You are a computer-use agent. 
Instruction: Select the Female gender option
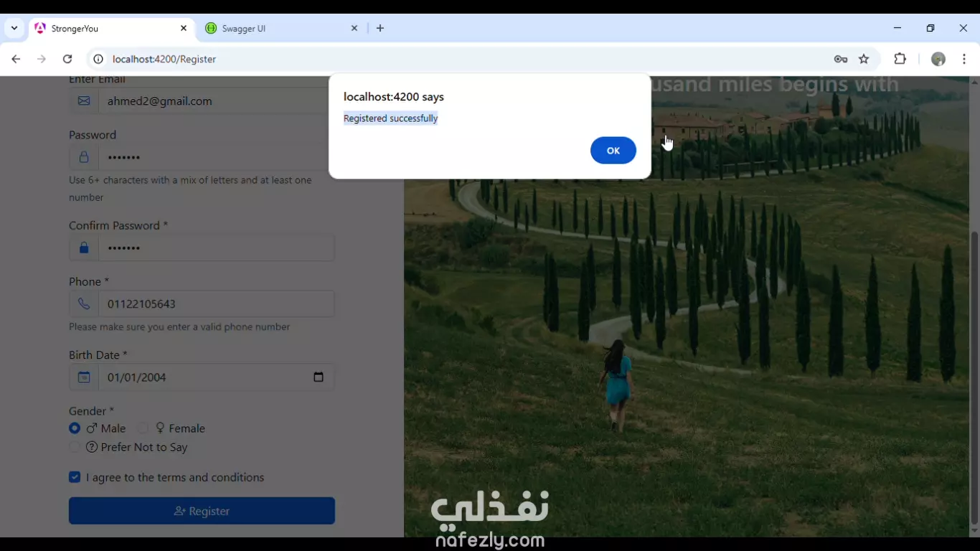tap(143, 428)
